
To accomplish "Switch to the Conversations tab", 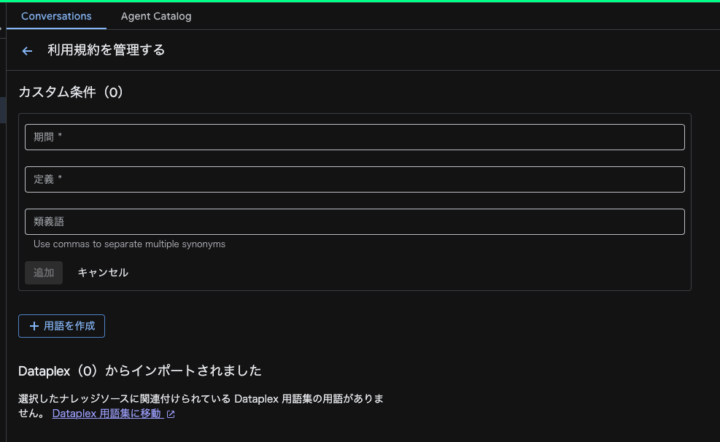I will [56, 16].
